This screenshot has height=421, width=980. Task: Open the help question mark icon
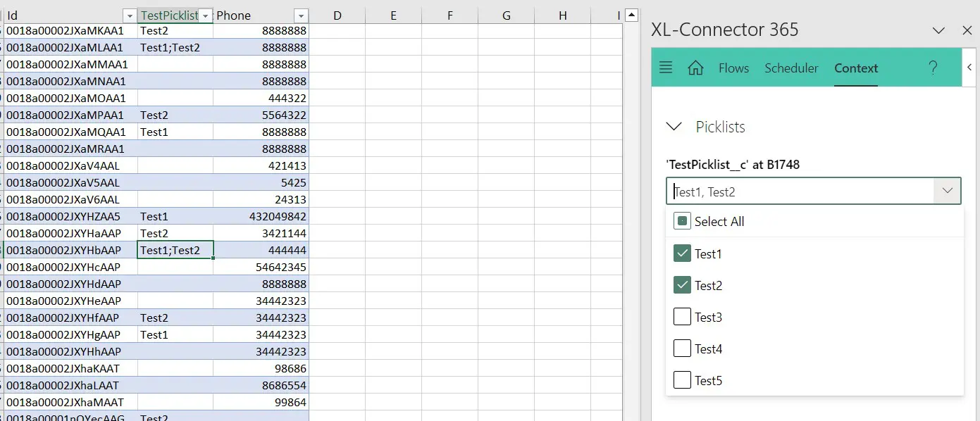pos(933,68)
